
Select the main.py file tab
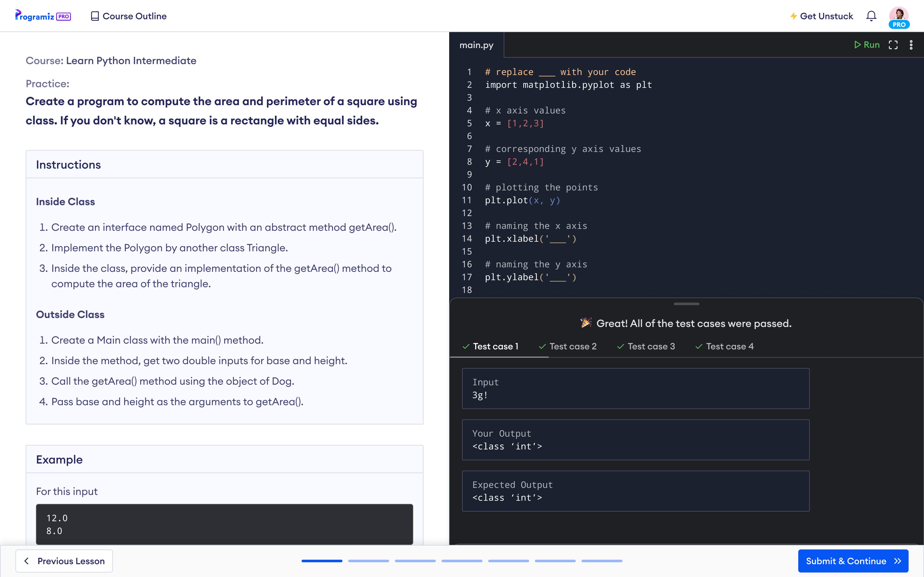[476, 45]
